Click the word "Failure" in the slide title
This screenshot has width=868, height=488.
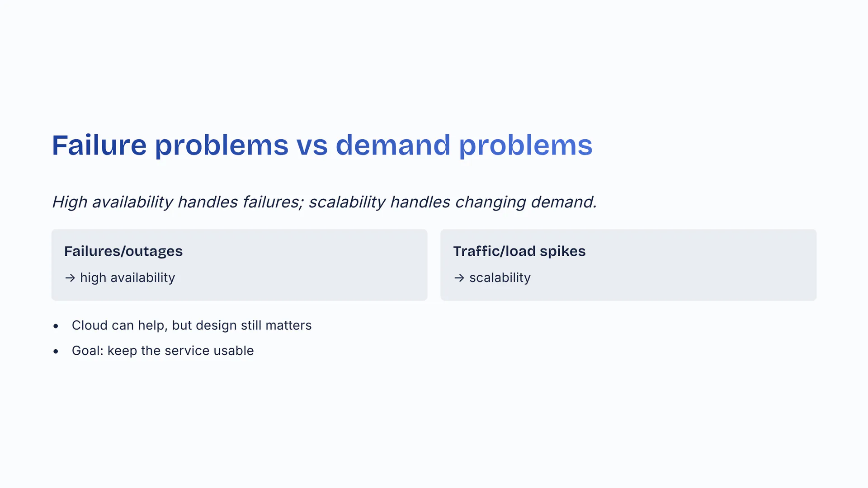click(99, 145)
